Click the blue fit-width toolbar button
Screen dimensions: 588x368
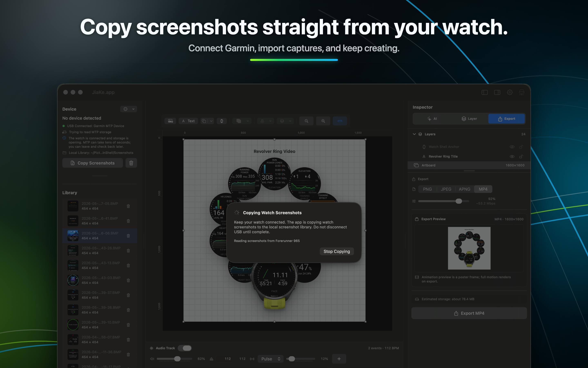(340, 121)
